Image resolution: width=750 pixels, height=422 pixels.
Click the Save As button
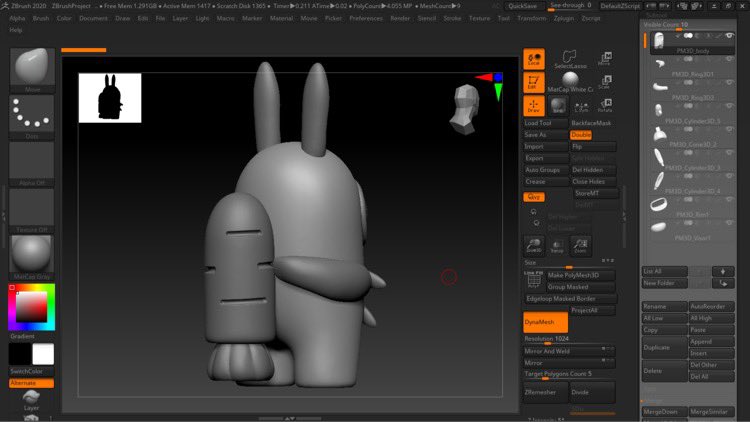[545, 135]
